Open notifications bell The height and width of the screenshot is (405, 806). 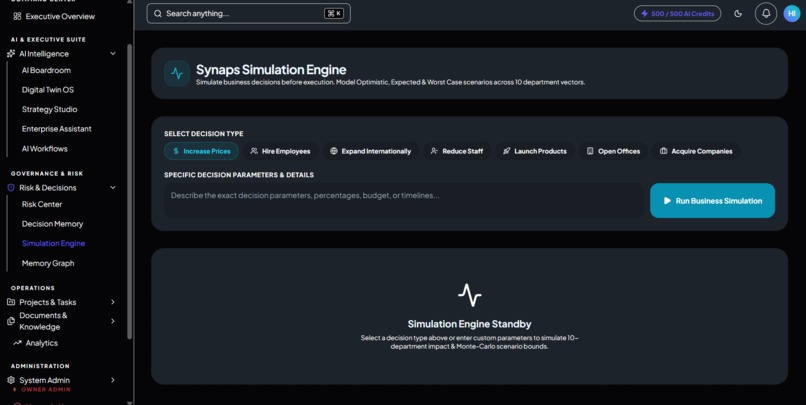click(x=765, y=13)
